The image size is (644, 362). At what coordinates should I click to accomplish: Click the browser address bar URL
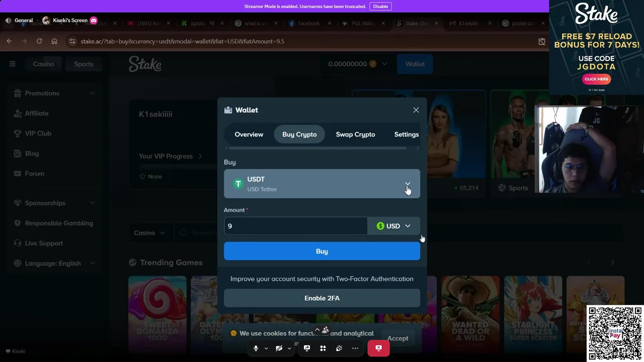[x=182, y=41]
